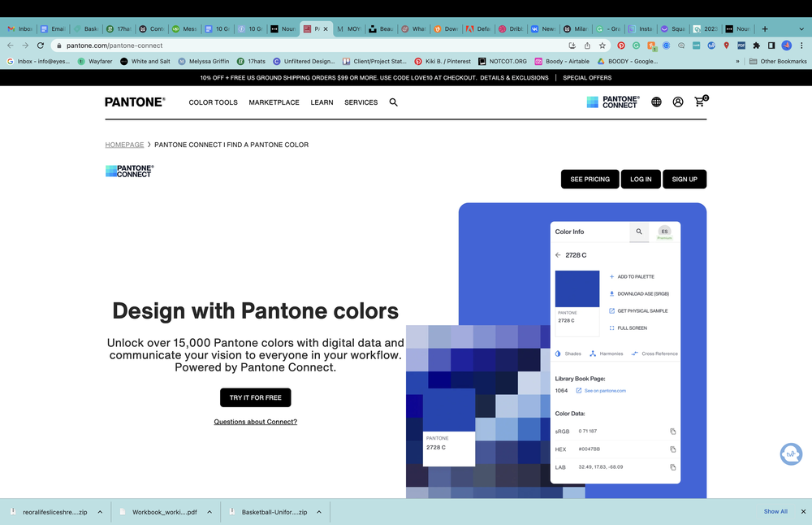Click the LOG IN button
The image size is (812, 525).
coord(641,180)
